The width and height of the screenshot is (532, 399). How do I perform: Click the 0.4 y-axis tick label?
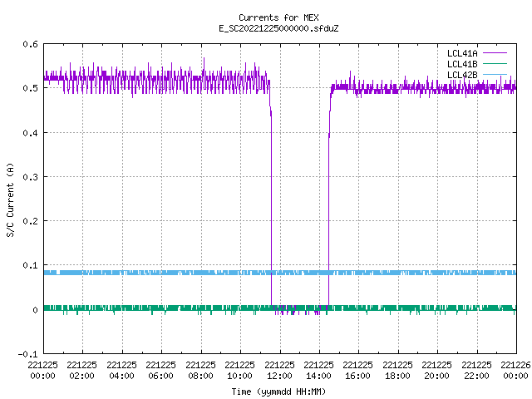(30, 133)
